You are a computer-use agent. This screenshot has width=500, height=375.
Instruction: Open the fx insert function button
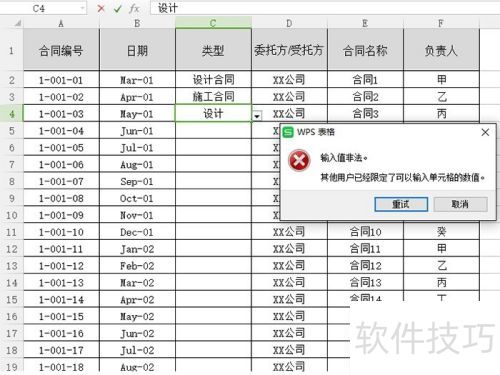tap(134, 8)
